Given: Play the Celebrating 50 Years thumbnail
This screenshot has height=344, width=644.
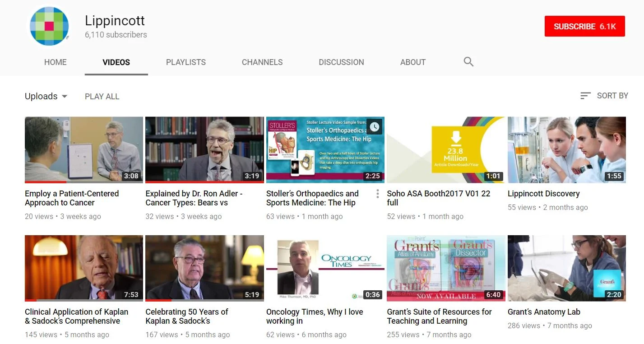Looking at the screenshot, I should tap(204, 268).
